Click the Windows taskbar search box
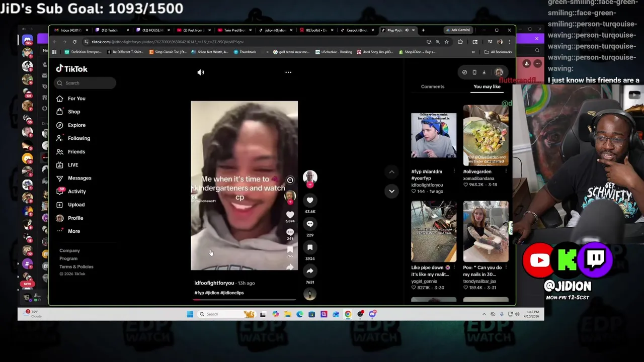Image resolution: width=644 pixels, height=362 pixels. 226,314
